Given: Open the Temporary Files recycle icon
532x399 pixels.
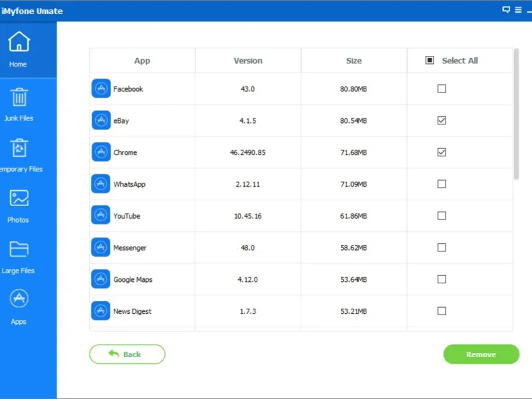Looking at the screenshot, I should click(x=19, y=148).
